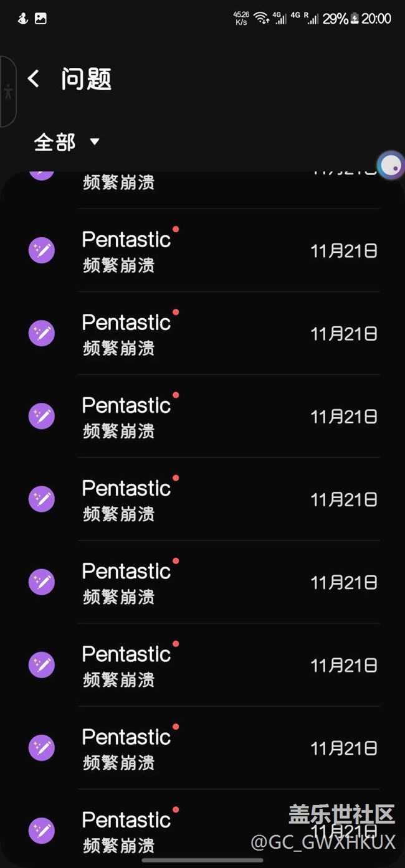Screen dimensions: 405x868
Task: Tap the accessibility side handle on left edge
Action: tap(7, 92)
